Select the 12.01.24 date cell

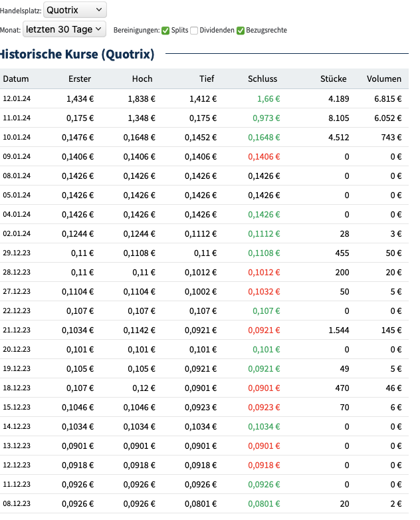[x=17, y=98]
